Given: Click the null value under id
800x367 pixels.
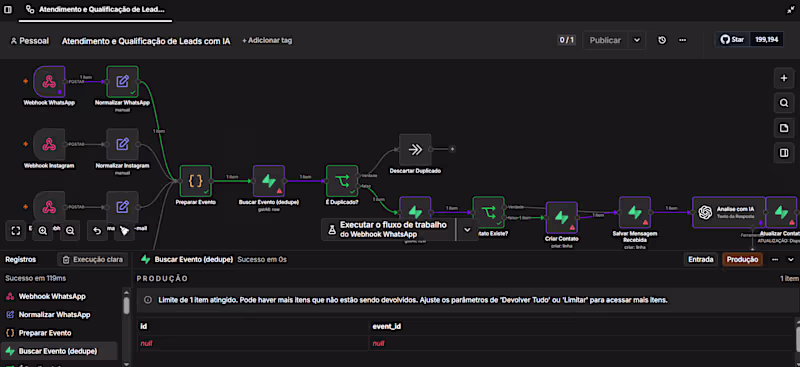Looking at the screenshot, I should pos(146,344).
